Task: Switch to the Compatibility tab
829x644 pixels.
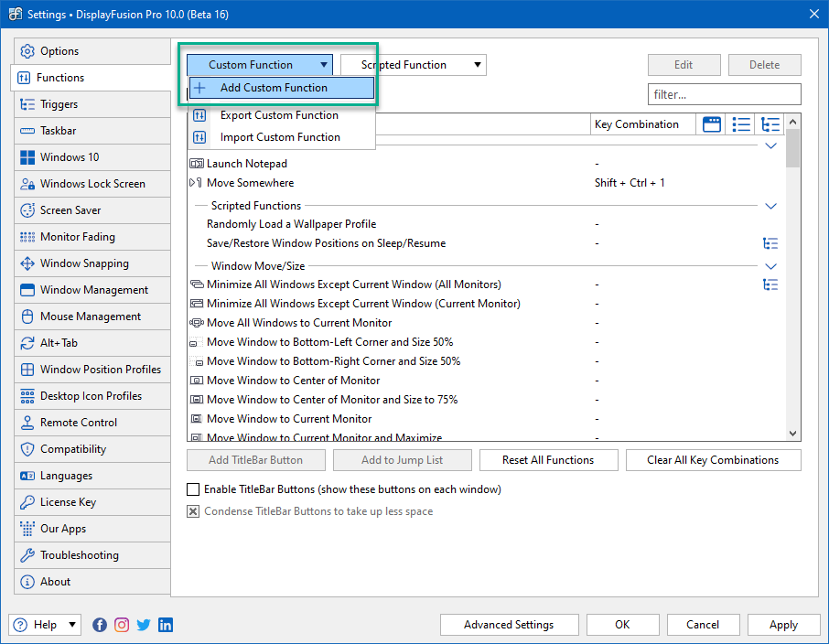Action: (x=92, y=449)
